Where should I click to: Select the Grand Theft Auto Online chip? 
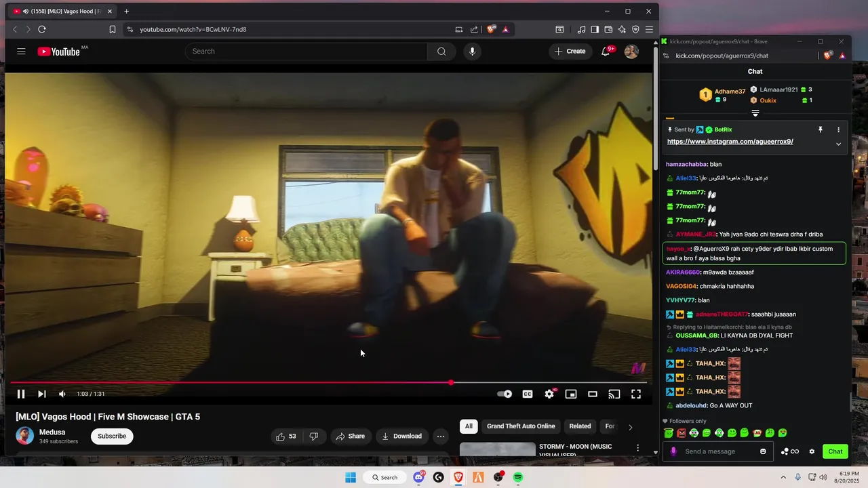[x=521, y=426]
